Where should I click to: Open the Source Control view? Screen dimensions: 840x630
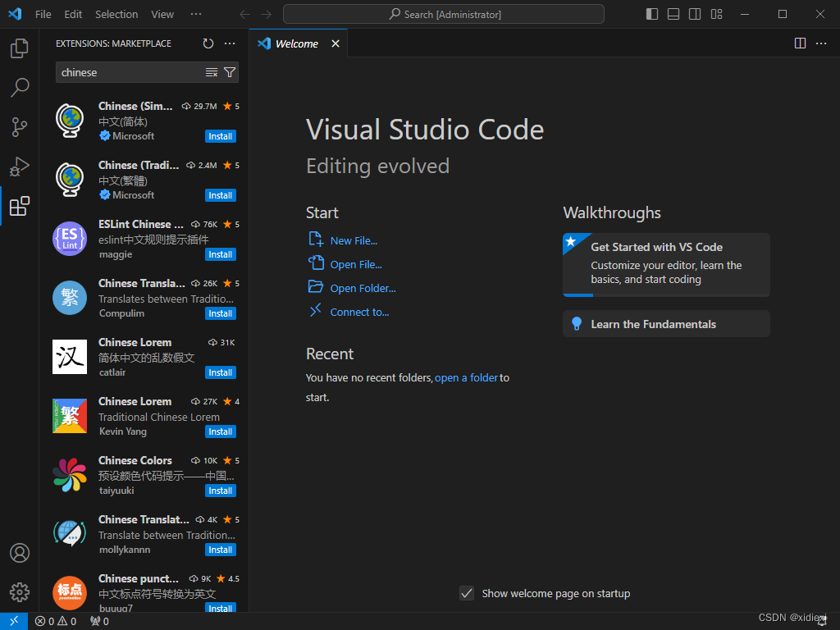pos(20,127)
